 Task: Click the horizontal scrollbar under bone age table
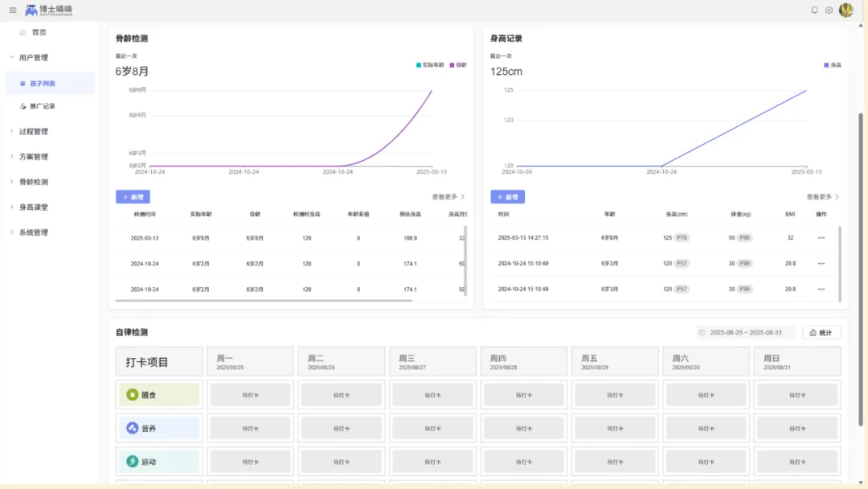[x=264, y=301]
